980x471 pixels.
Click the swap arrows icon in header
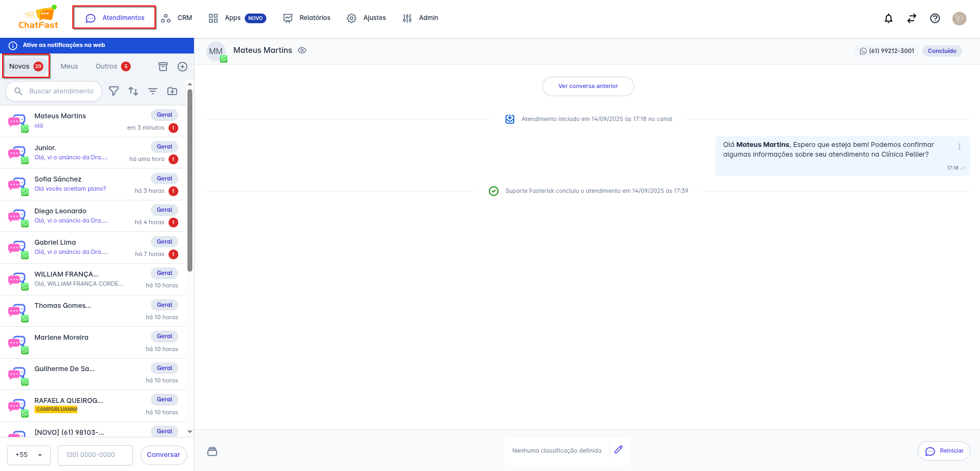[911, 18]
